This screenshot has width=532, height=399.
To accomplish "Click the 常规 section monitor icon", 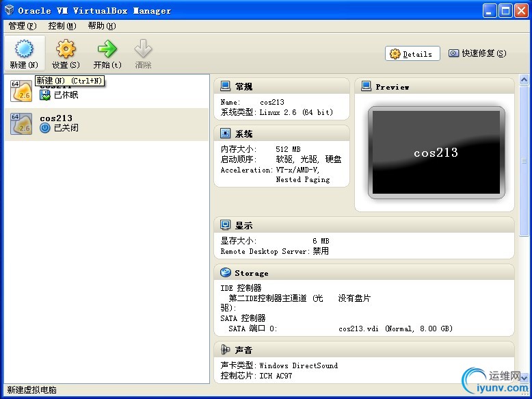I will click(225, 86).
